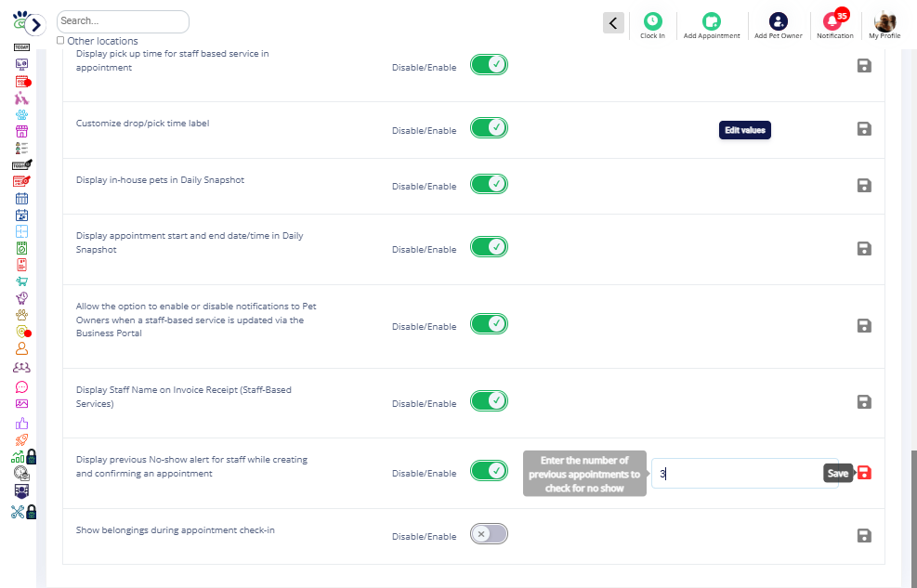Click the number of previous appointments field

tap(744, 474)
